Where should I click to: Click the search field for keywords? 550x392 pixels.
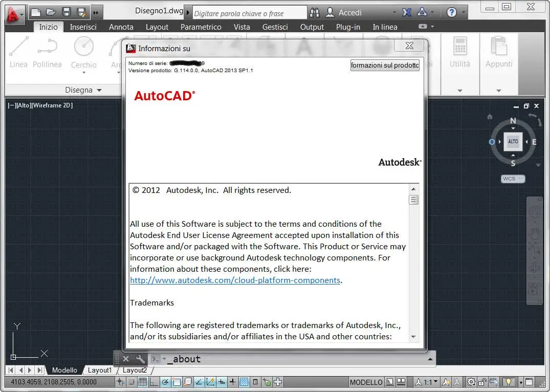point(249,13)
